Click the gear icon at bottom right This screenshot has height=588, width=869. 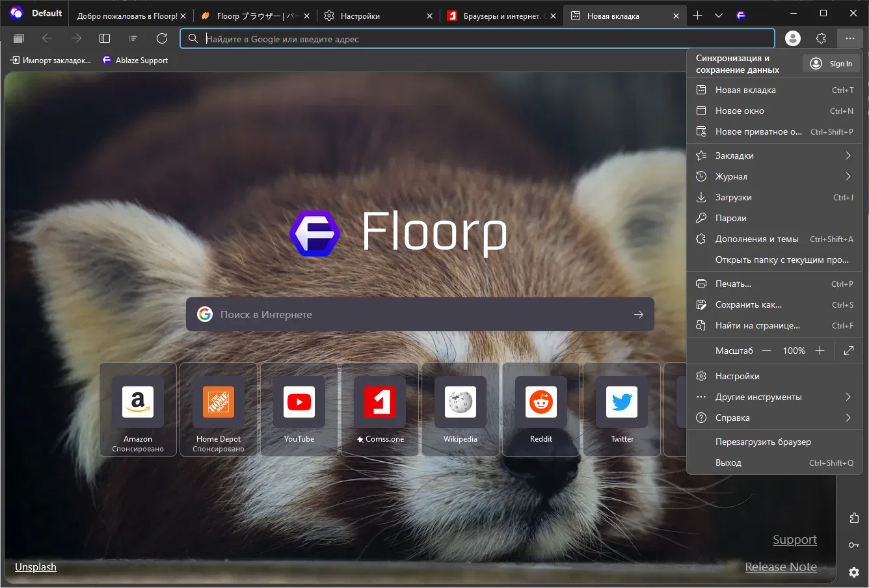pyautogui.click(x=854, y=572)
